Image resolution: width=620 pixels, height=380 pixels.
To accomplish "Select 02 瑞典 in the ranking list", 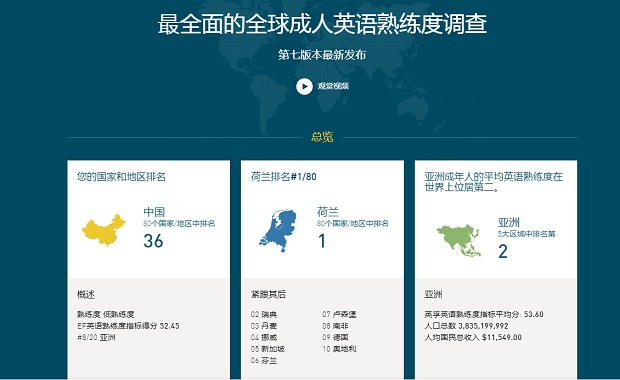I will (264, 314).
